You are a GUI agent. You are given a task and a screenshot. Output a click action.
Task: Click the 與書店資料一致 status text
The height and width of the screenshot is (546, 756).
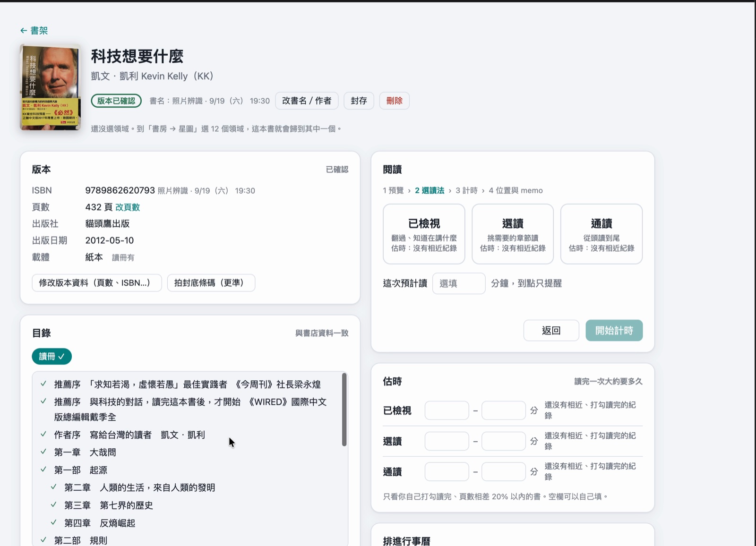(x=322, y=333)
